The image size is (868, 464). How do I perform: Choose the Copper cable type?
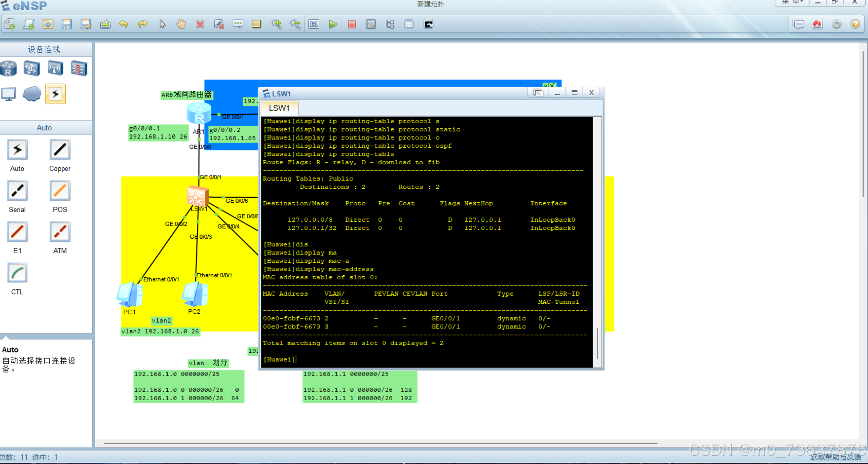(60, 150)
